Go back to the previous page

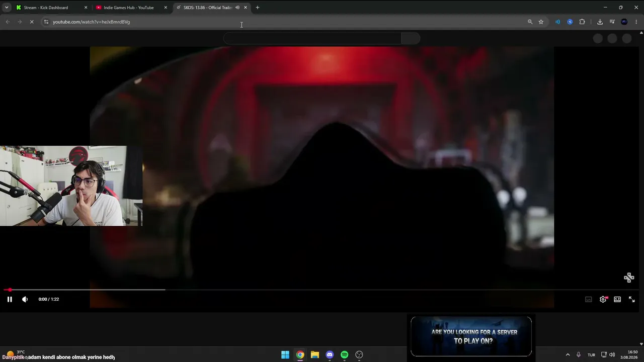8,22
